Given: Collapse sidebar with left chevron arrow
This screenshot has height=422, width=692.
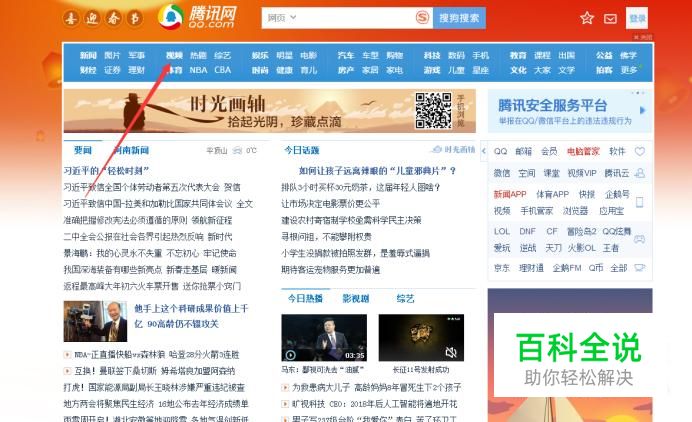Looking at the screenshot, I should pos(484,151).
